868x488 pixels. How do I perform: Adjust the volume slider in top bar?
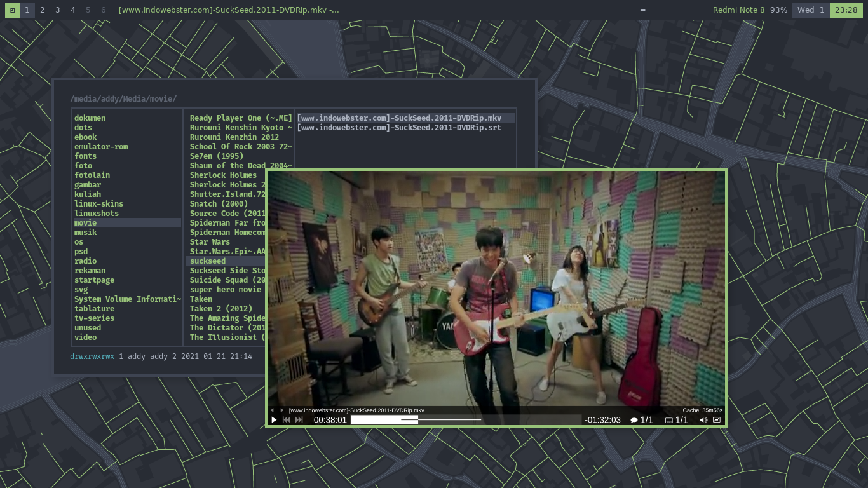(658, 10)
